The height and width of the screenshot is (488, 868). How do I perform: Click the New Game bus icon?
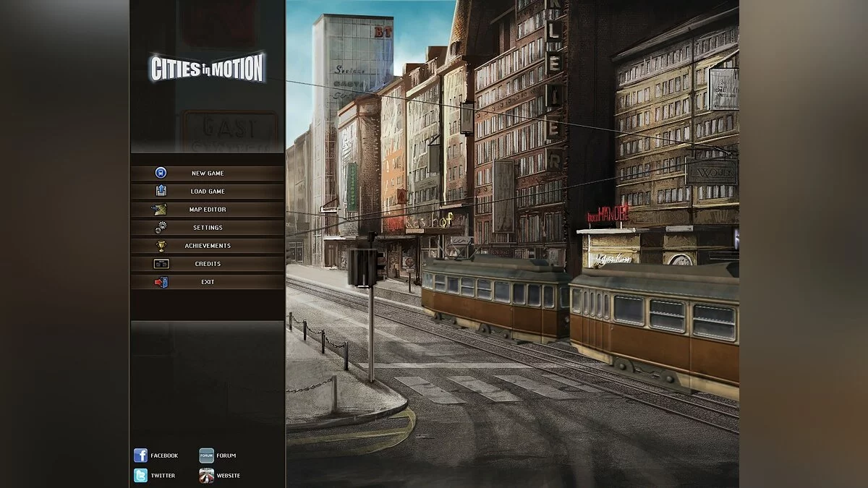coord(161,173)
